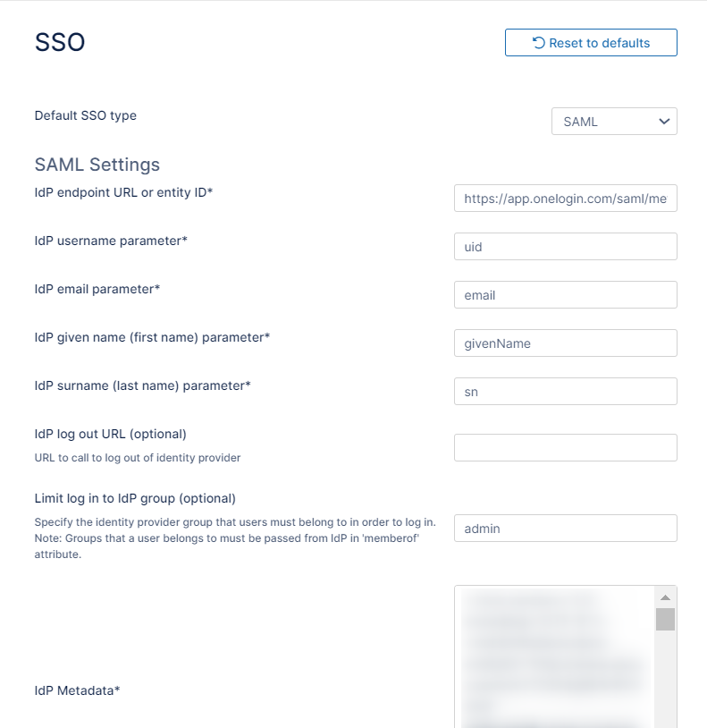Click the SAML Settings section heading
Screen dimensions: 707x728
(x=97, y=165)
